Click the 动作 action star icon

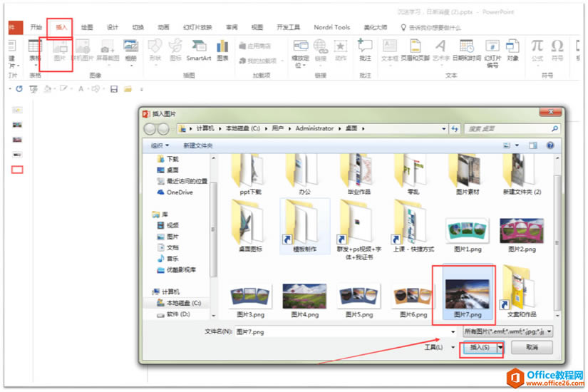click(x=341, y=51)
